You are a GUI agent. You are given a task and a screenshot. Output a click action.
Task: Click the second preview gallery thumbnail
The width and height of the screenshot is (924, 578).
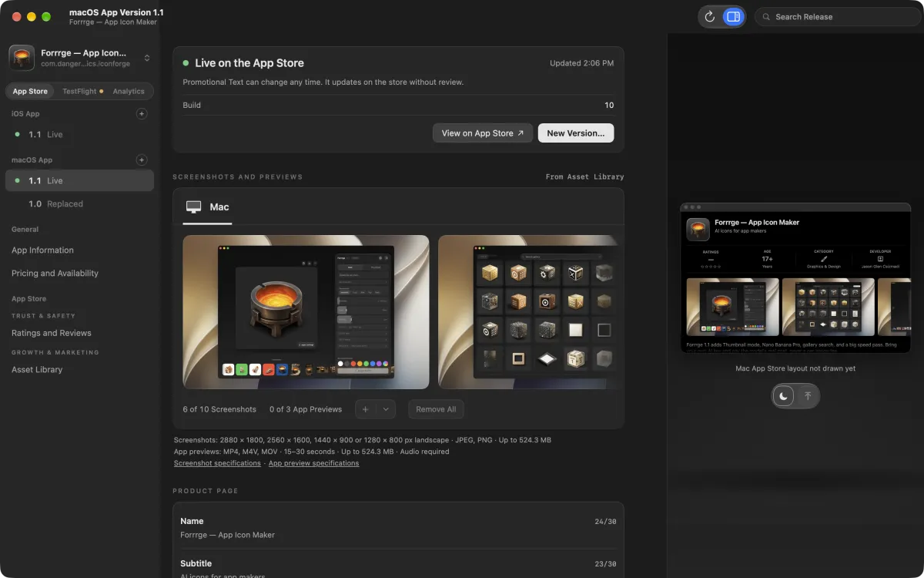point(828,307)
